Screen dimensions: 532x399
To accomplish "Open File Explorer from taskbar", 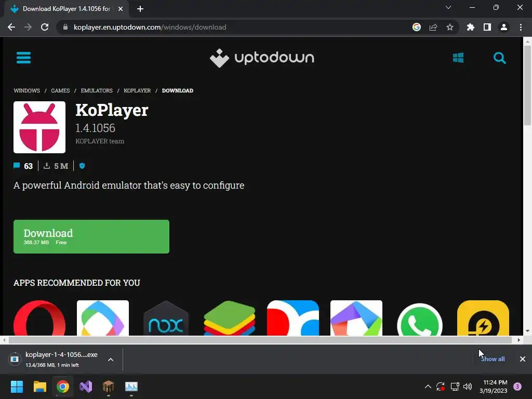I will (x=39, y=387).
